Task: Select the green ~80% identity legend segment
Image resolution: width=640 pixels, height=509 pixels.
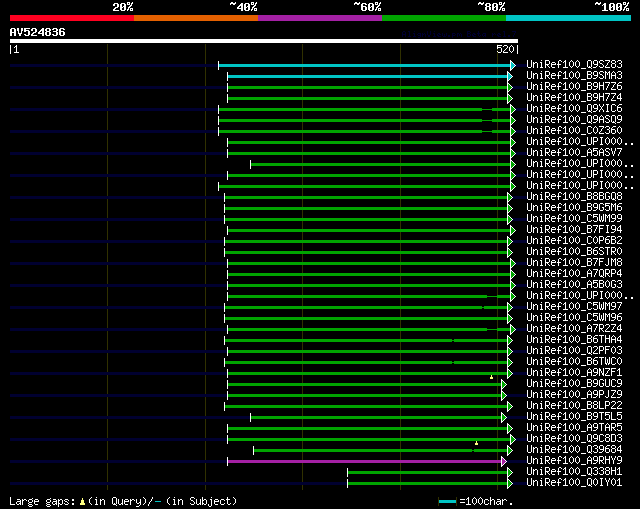Action: [444, 18]
